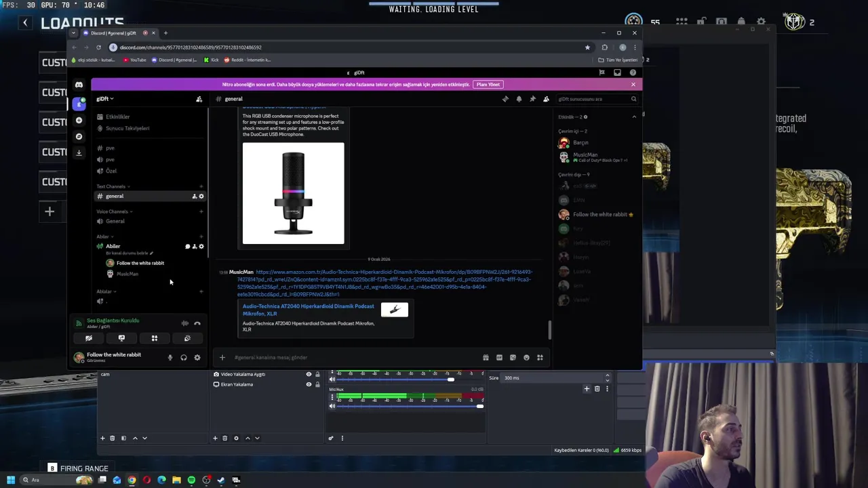Click Planı Yönet button in Nitro banner
The image size is (868, 488).
click(488, 85)
